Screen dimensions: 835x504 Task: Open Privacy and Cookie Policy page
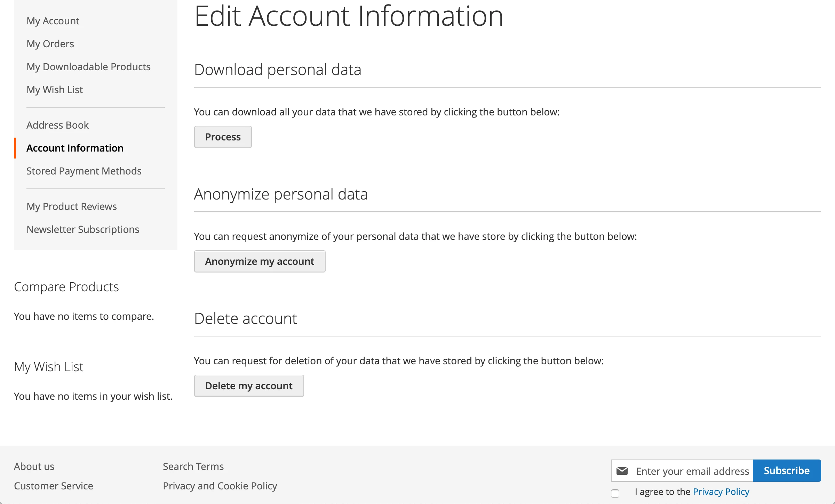tap(220, 486)
